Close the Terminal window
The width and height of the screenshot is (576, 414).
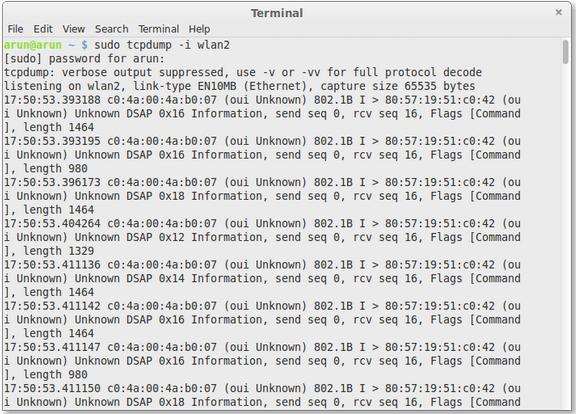pyautogui.click(x=559, y=12)
